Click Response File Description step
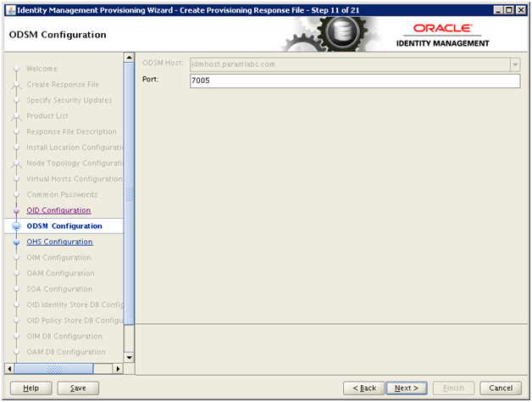532x402 pixels. pos(72,131)
